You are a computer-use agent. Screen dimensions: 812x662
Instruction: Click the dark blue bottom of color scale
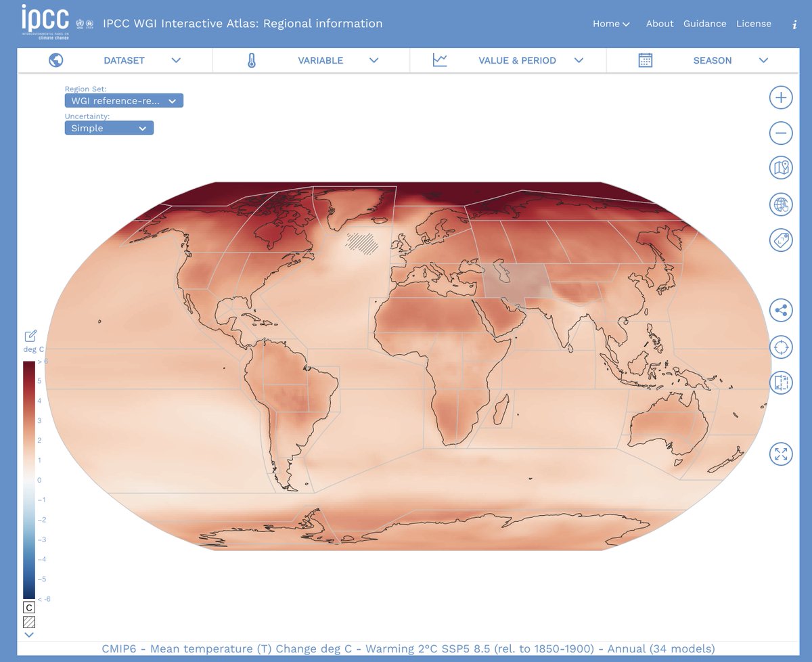pos(29,593)
